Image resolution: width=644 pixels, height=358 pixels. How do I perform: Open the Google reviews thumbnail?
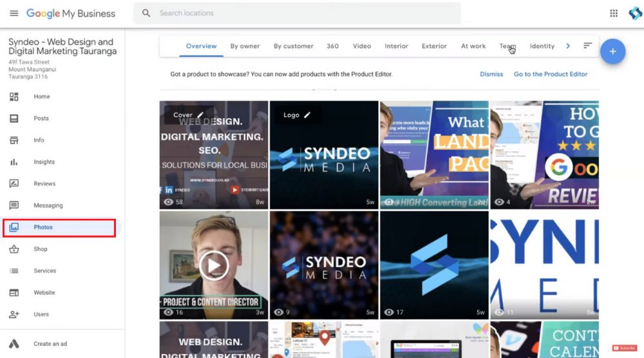click(x=545, y=155)
